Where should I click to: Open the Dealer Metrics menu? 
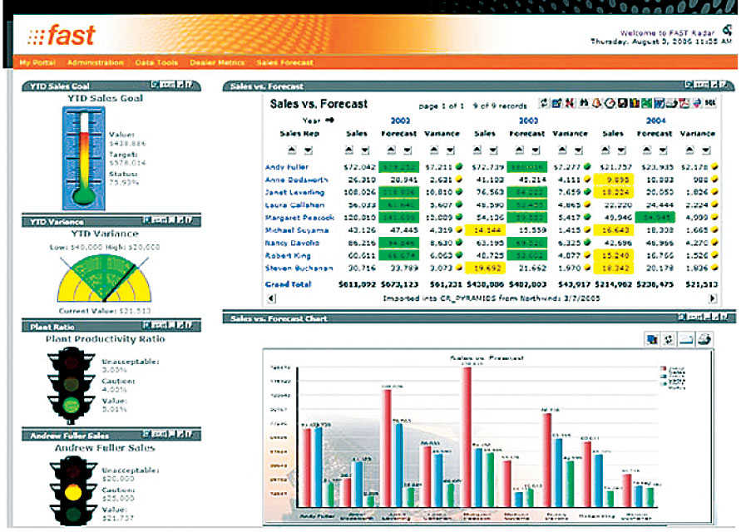click(215, 62)
